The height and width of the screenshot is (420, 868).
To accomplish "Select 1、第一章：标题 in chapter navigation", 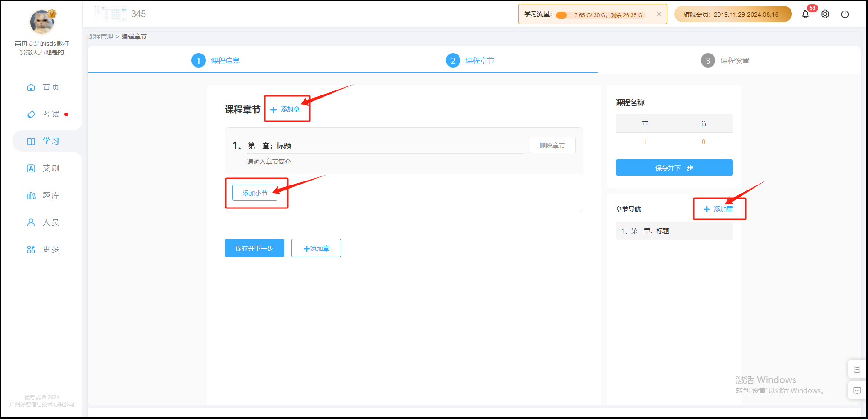I will click(674, 231).
